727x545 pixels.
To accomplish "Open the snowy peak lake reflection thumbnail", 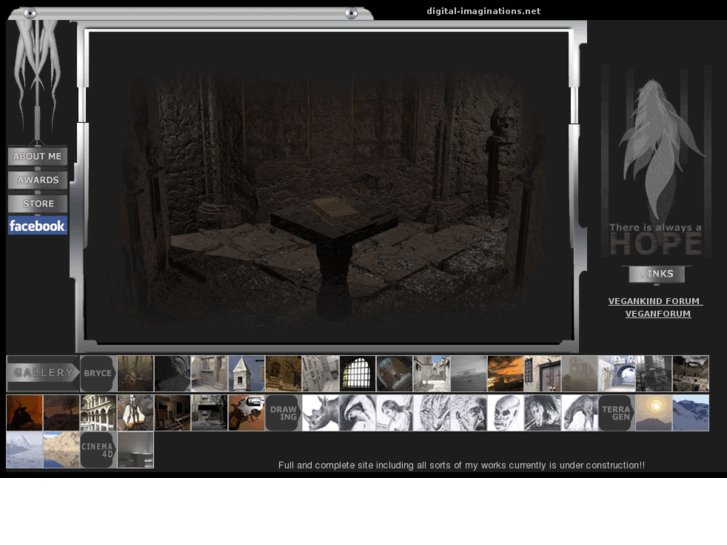I will (25, 450).
